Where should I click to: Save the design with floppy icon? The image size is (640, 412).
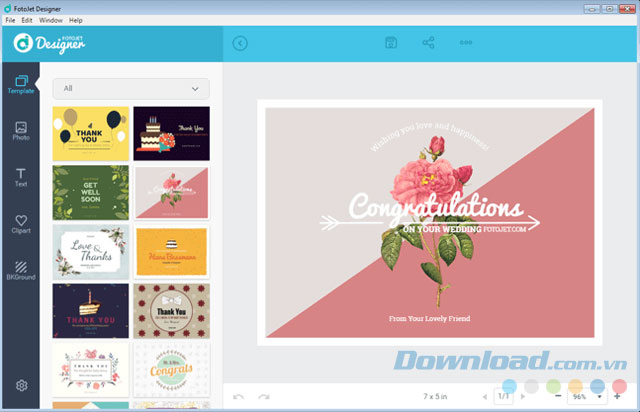pyautogui.click(x=391, y=42)
